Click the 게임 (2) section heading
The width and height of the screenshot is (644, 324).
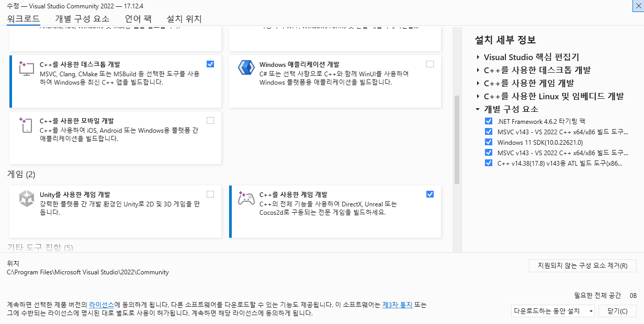pyautogui.click(x=21, y=173)
